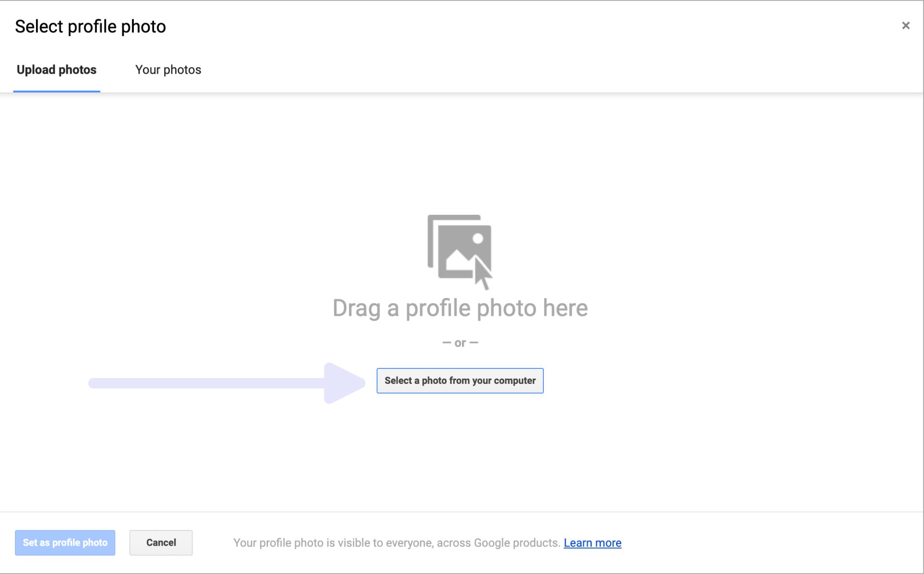Close the Select profile photo dialog
924x574 pixels.
[x=905, y=26]
